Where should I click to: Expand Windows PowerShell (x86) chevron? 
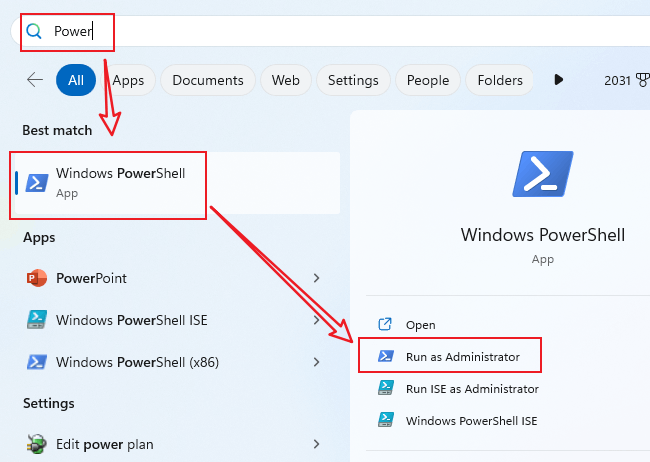coord(316,362)
